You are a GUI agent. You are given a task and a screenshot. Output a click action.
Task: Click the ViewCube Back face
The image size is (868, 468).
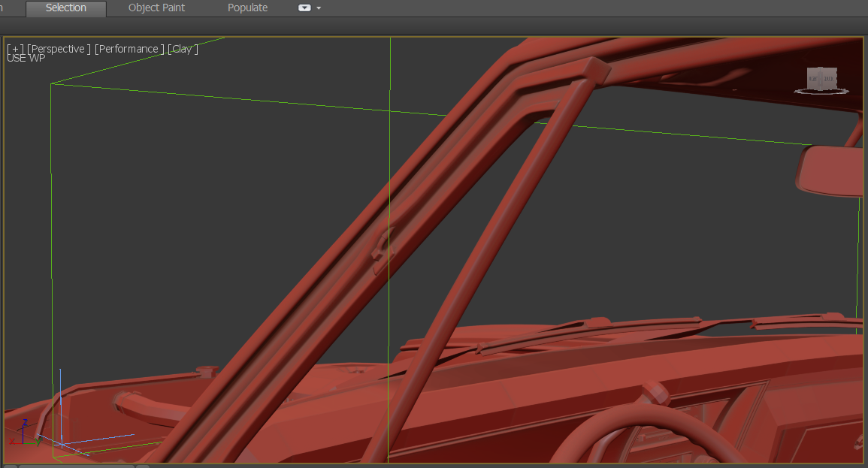point(829,78)
